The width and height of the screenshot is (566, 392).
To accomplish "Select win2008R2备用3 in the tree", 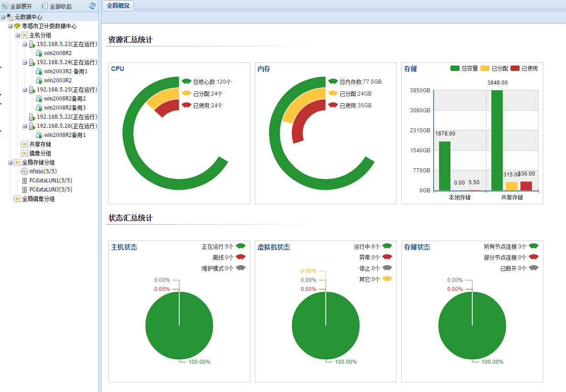I will (65, 108).
